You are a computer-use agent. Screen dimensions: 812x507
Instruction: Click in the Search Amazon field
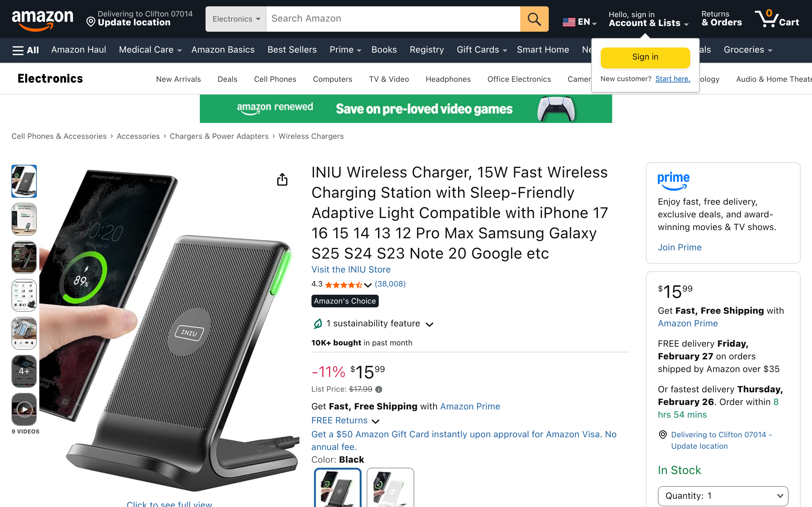(393, 19)
